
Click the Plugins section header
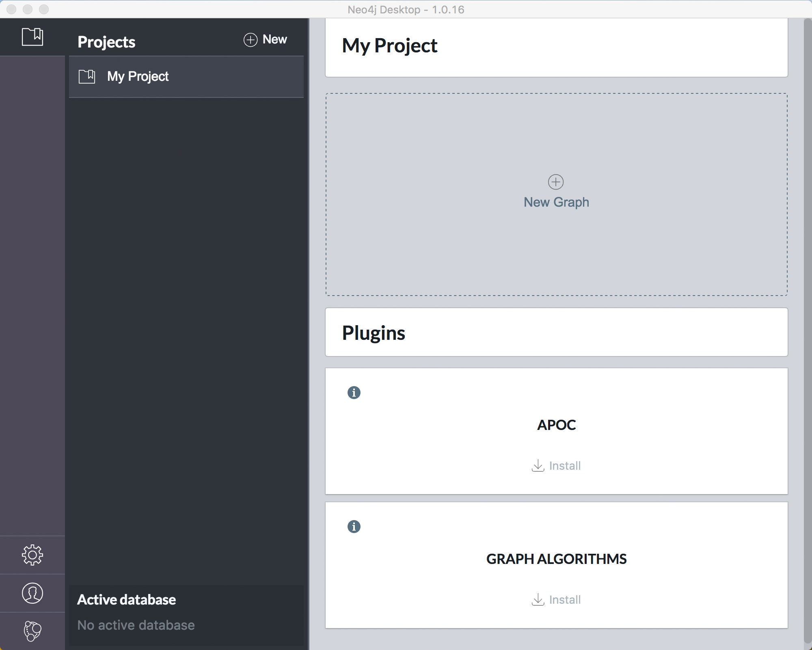[x=374, y=333]
